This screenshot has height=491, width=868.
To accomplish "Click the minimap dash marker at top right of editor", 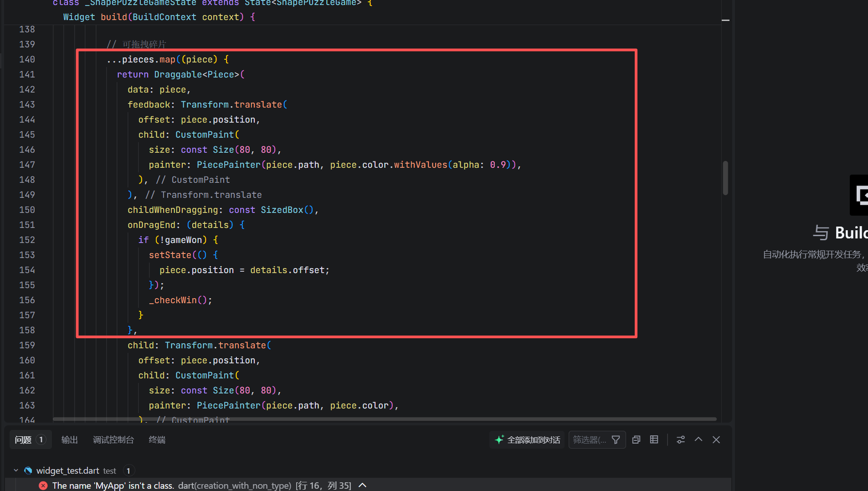I will 725,20.
